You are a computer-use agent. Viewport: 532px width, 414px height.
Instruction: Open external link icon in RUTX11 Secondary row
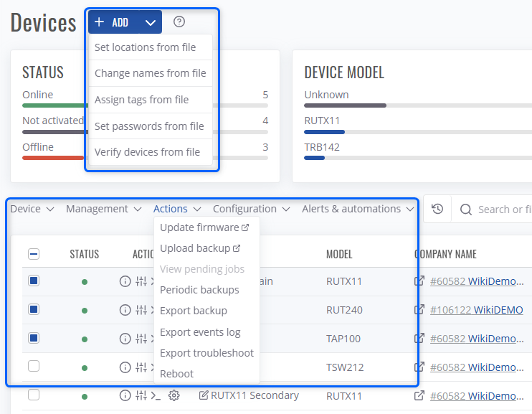point(419,395)
